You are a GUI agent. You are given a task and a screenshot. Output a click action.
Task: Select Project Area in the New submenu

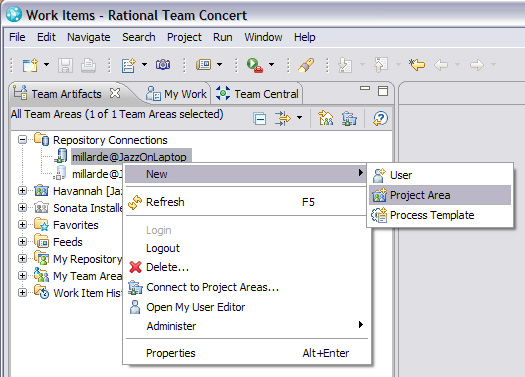[440, 195]
